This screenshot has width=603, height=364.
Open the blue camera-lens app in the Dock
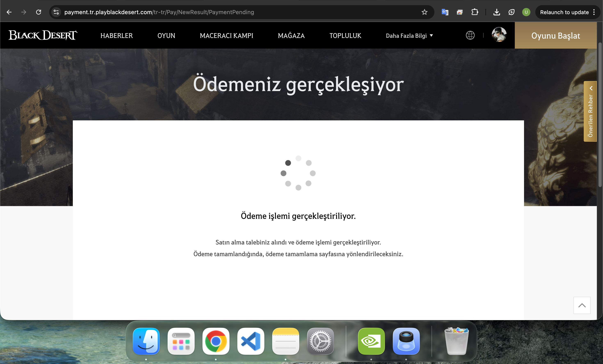pyautogui.click(x=406, y=341)
